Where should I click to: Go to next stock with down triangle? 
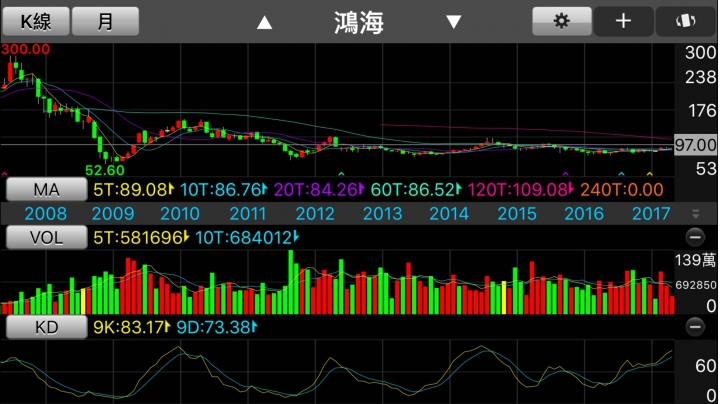point(453,22)
